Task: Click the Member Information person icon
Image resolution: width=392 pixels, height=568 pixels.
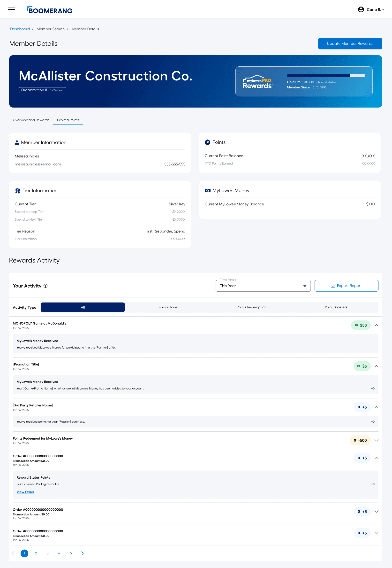Action: pos(17,142)
